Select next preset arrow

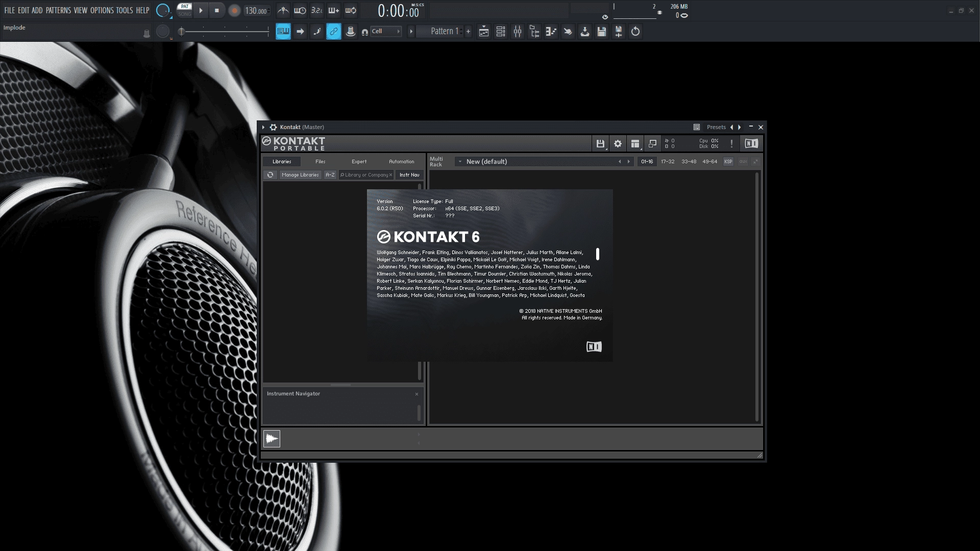(740, 127)
